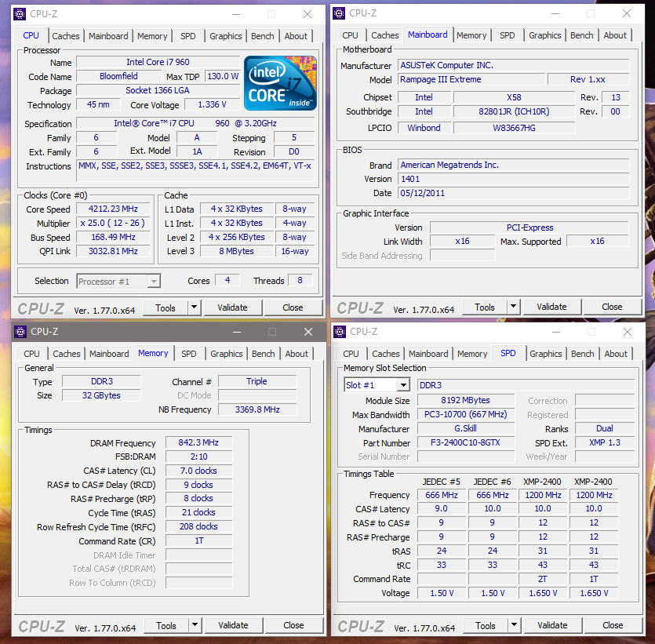Click the Instructions field listing MMX, SSE
The image size is (655, 644).
click(195, 171)
